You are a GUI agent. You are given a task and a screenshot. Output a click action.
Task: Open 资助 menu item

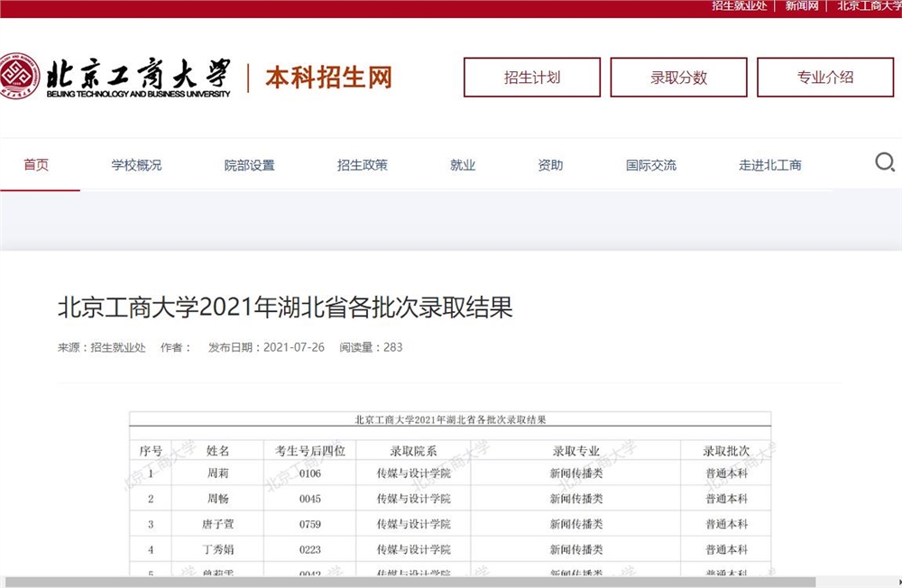pyautogui.click(x=550, y=165)
